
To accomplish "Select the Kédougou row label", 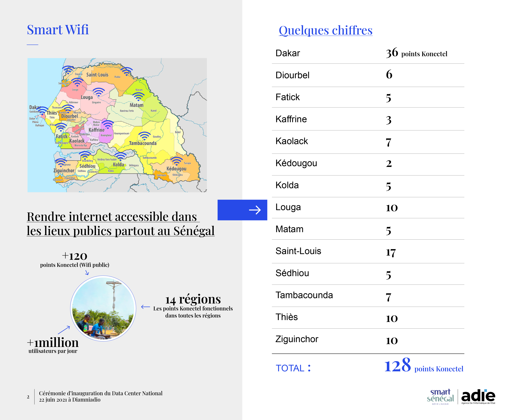I will coord(296,163).
